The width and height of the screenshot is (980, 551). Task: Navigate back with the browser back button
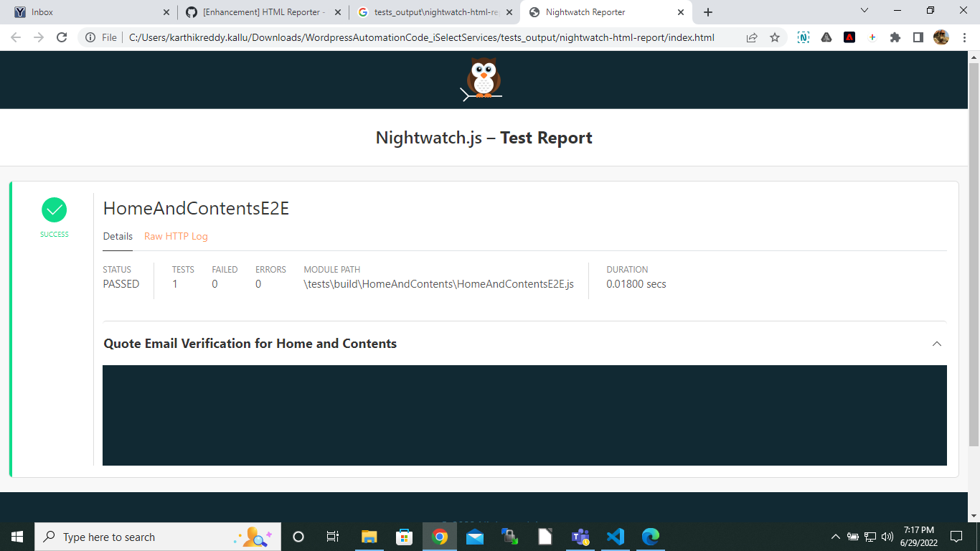(x=14, y=37)
